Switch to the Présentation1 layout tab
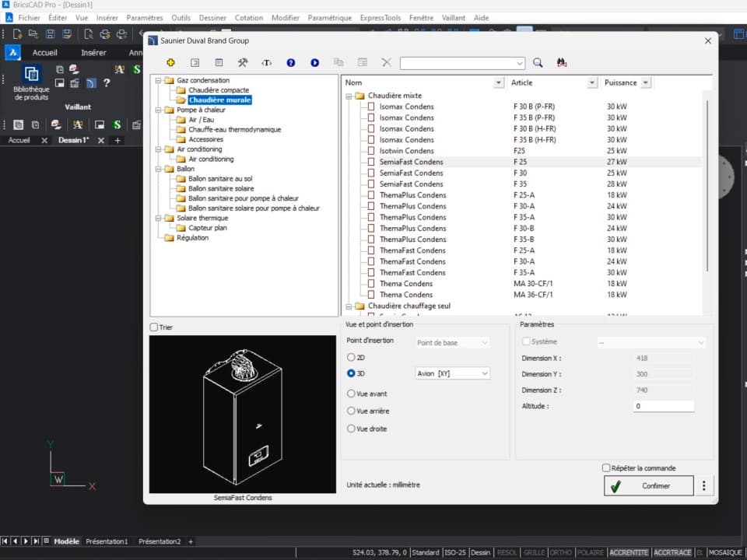The image size is (747, 560). tap(107, 541)
